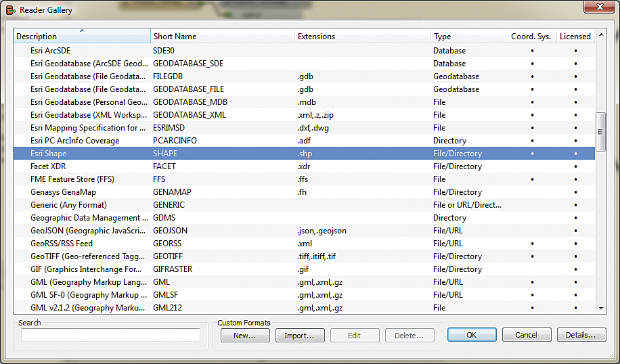Select the Geographic Data Management row
This screenshot has height=364, width=620.
(x=304, y=217)
